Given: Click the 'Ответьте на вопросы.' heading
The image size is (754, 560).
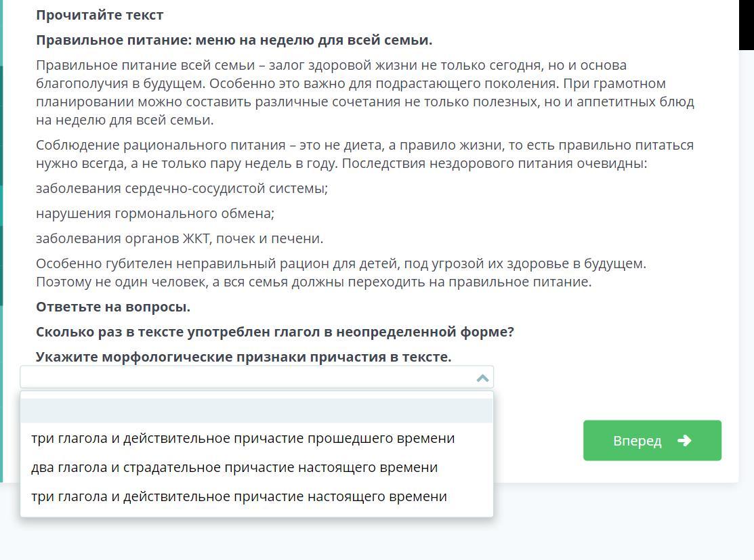Looking at the screenshot, I should coord(113,307).
